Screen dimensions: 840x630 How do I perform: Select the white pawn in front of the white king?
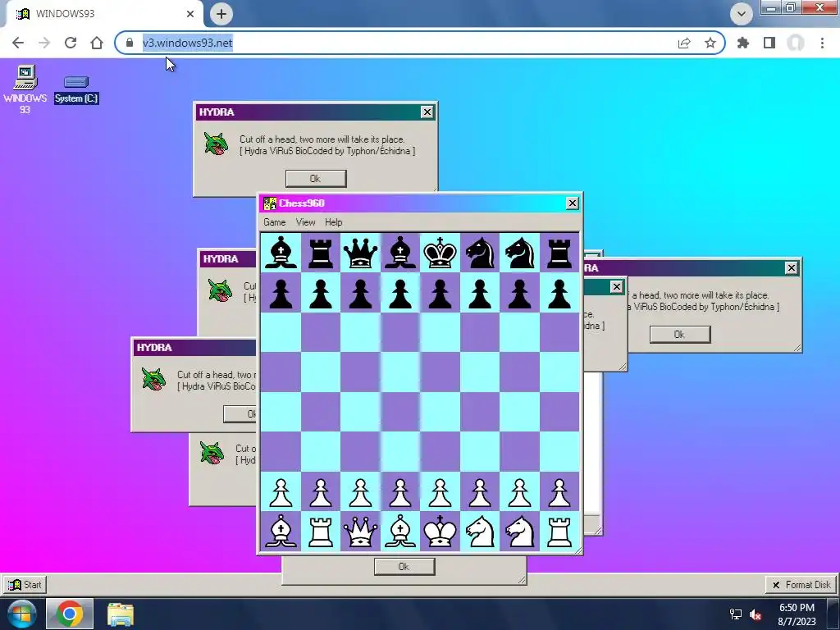coord(440,492)
